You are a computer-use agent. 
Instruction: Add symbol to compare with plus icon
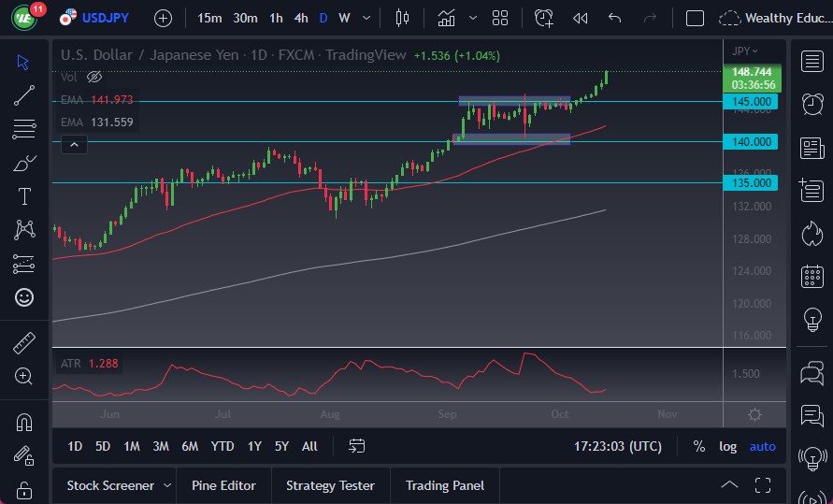click(x=163, y=19)
